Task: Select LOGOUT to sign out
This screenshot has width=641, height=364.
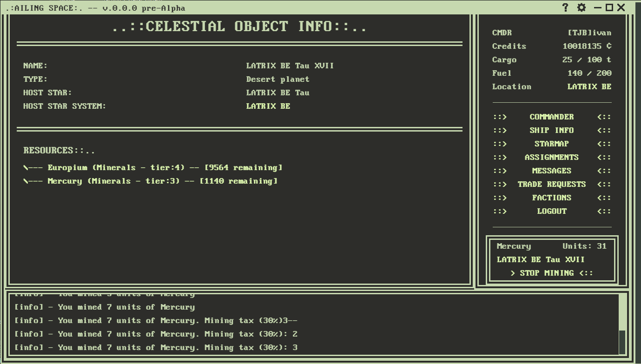Action: click(x=551, y=211)
